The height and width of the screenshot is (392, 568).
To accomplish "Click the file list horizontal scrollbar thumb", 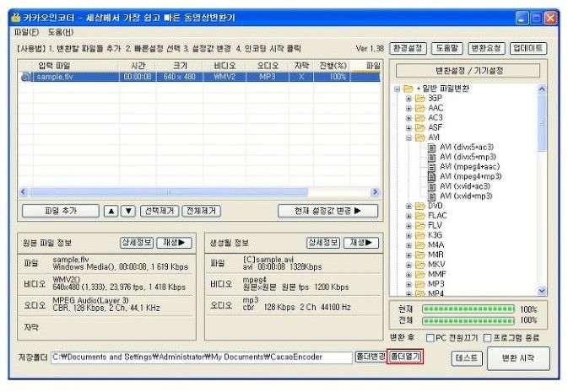I will (x=169, y=192).
